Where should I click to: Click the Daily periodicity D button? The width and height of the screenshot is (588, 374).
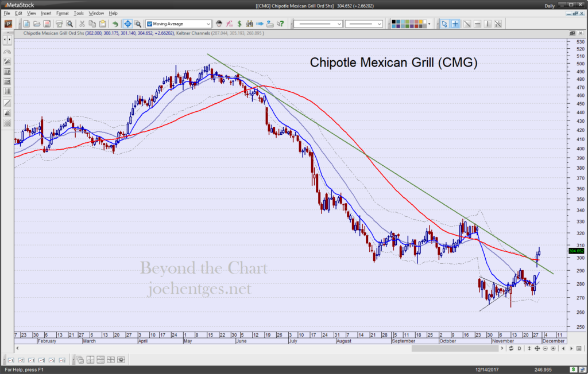[x=519, y=349]
